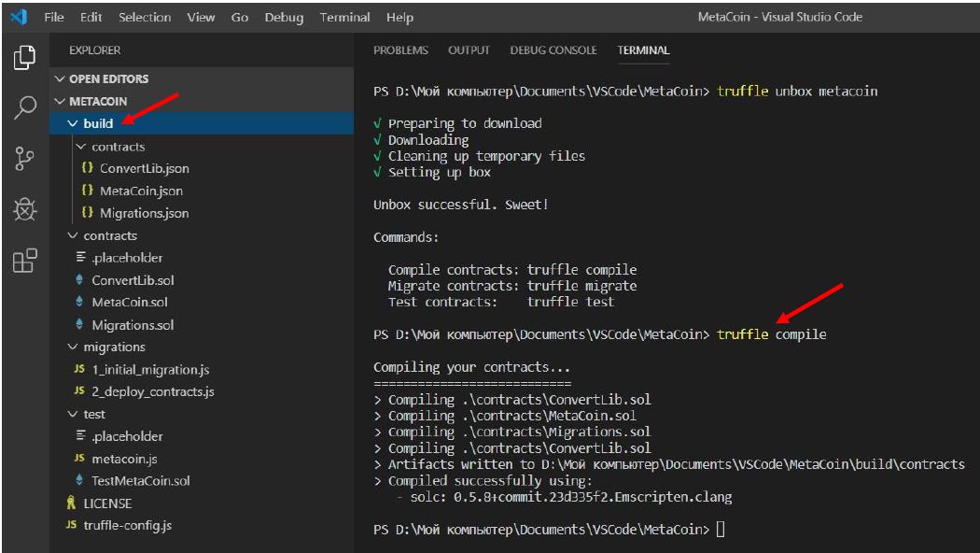
Task: Collapse the test folder chevron
Action: (74, 414)
